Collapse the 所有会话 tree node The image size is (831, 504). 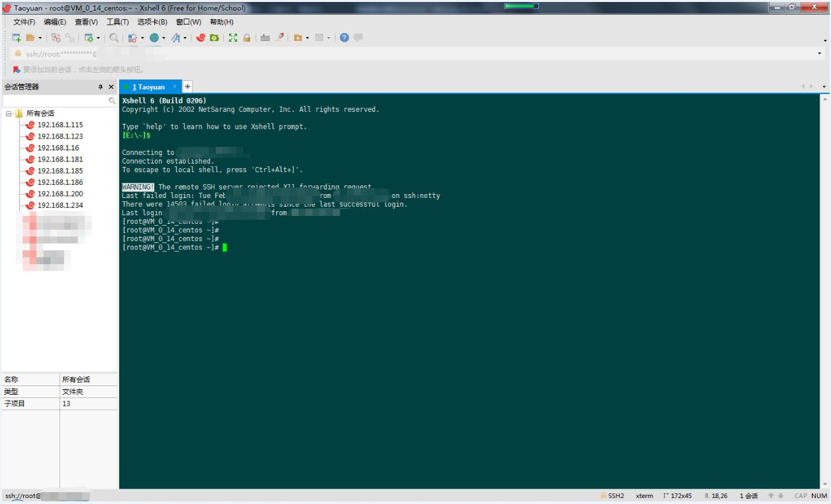[x=9, y=113]
